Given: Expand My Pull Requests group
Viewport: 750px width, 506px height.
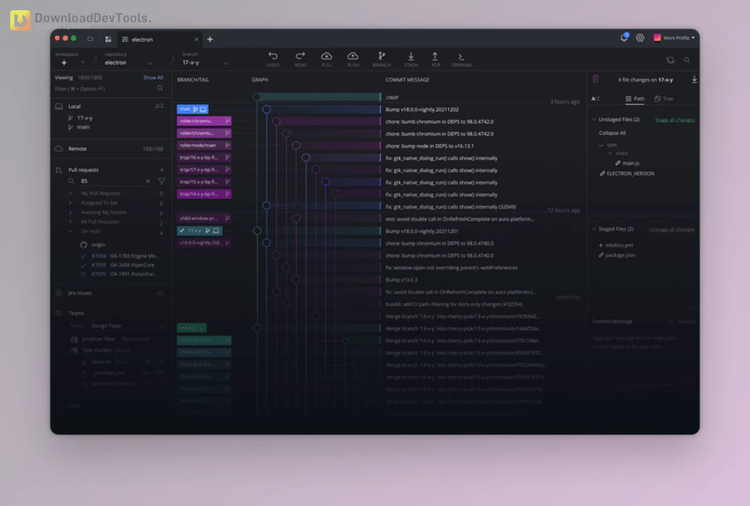Looking at the screenshot, I should click(x=71, y=193).
